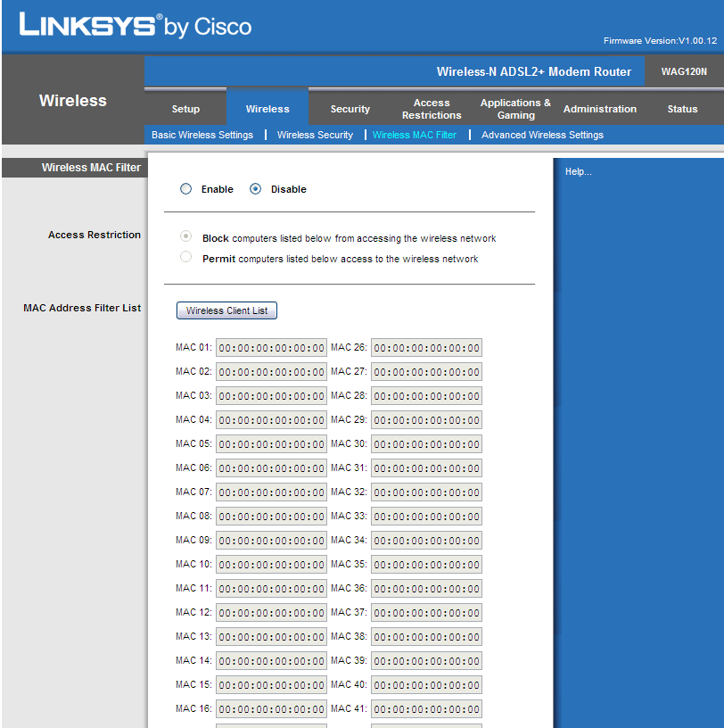Open the Help link

point(579,172)
